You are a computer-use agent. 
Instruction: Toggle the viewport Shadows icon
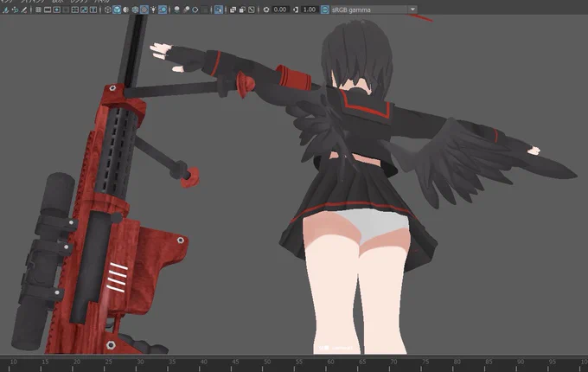pyautogui.click(x=163, y=10)
